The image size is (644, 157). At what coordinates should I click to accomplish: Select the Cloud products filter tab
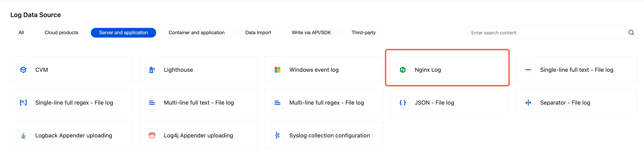tap(61, 33)
